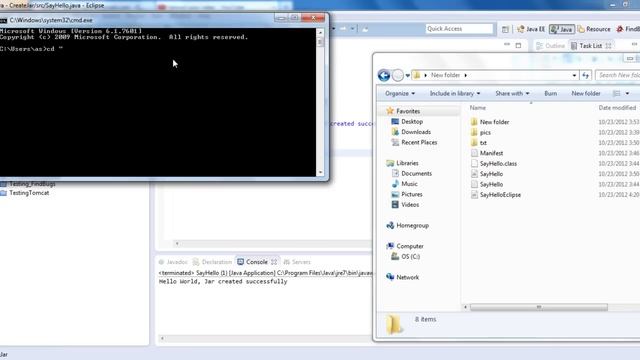This screenshot has height=360, width=640.
Task: Click New folder button in Explorer toolbar
Action: point(585,93)
